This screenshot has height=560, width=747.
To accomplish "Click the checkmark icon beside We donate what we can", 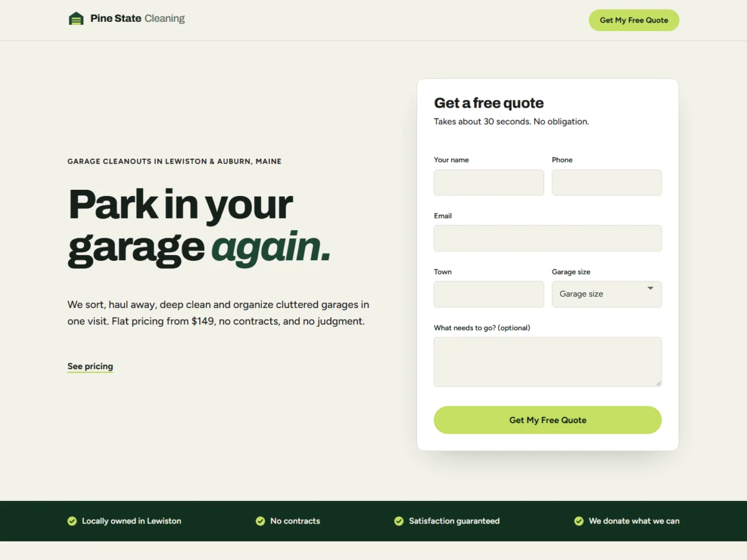I will tap(579, 521).
